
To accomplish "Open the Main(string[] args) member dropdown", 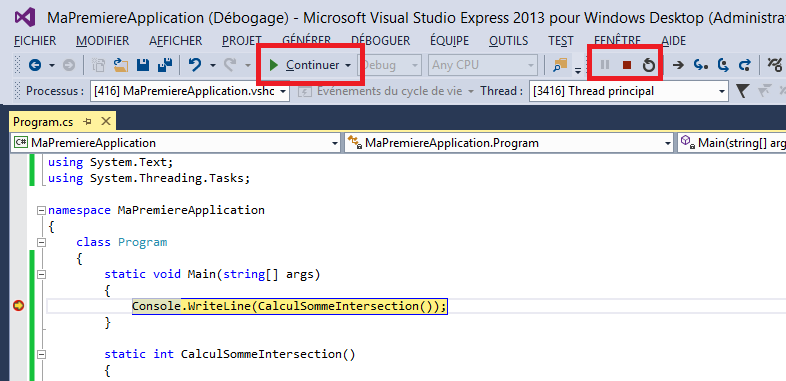I will point(731,143).
